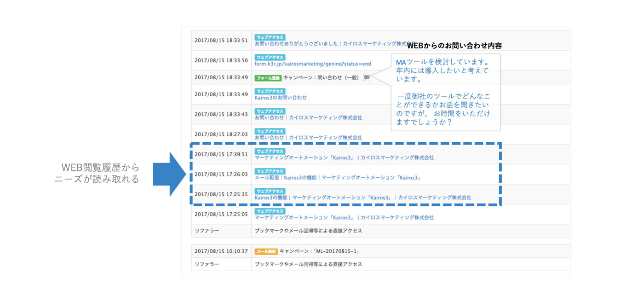The height and width of the screenshot is (303, 644).
Task: Select the ウェブアクセス badge in the 18:33:43 row
Action: 270,111
